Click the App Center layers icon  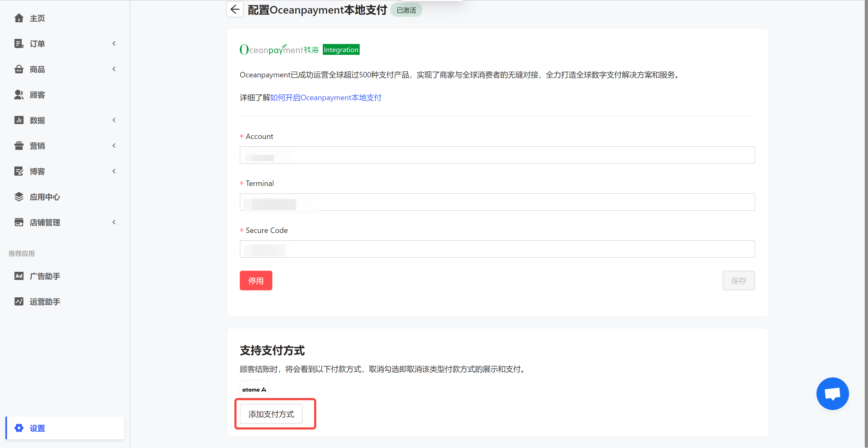[x=19, y=197]
